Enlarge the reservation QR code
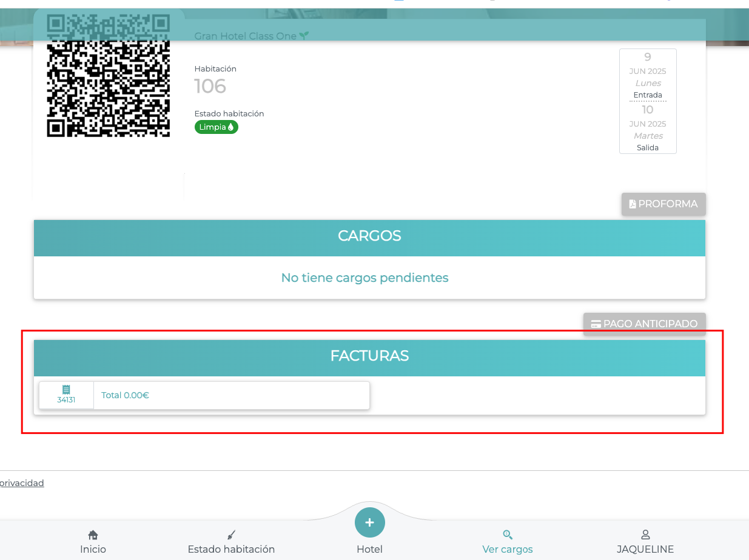The width and height of the screenshot is (749, 560). pyautogui.click(x=109, y=76)
